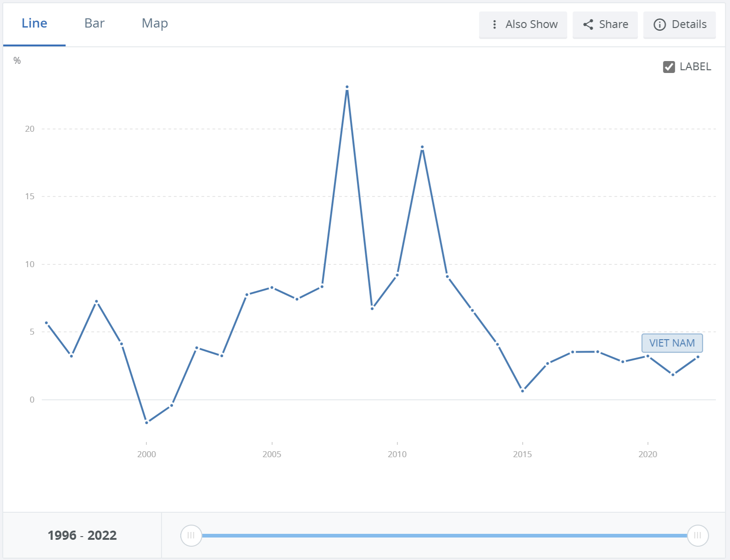This screenshot has height=560, width=730.
Task: Click the info circle icon on Details
Action: [659, 25]
